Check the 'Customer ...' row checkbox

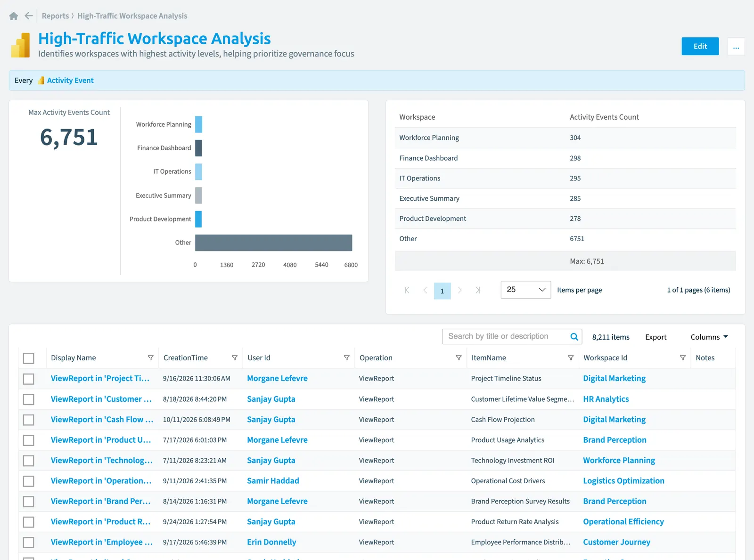[x=29, y=399]
